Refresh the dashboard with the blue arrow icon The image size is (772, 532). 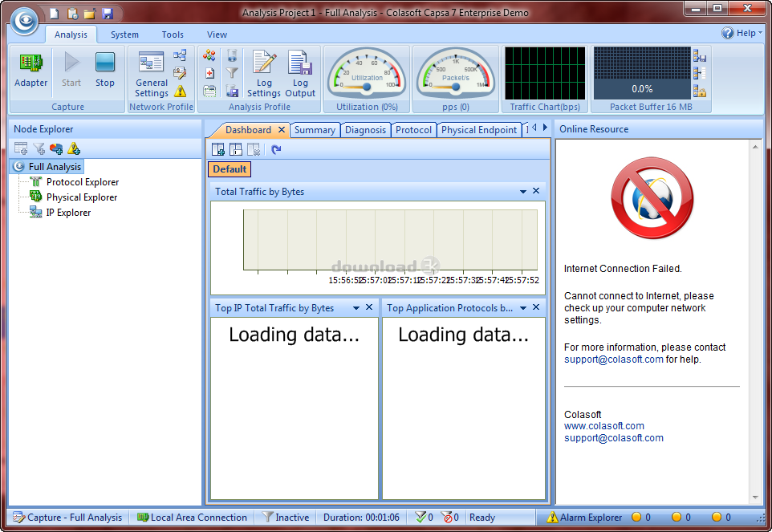276,149
